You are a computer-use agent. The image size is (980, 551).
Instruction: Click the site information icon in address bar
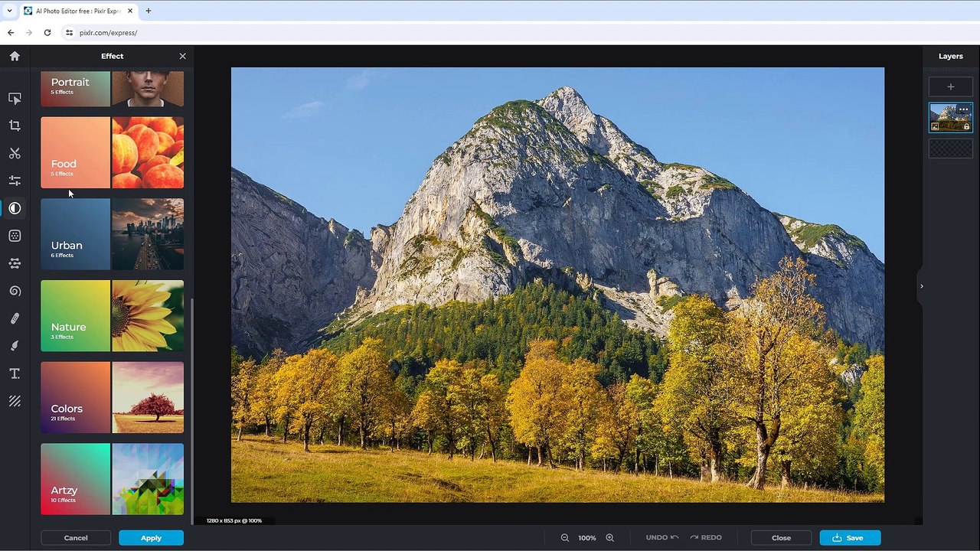(69, 33)
